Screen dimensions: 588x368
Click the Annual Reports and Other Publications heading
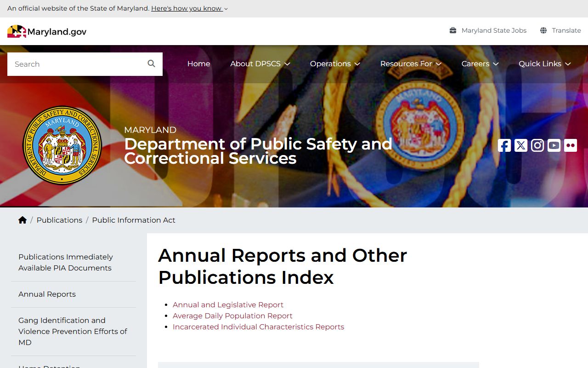tap(283, 266)
